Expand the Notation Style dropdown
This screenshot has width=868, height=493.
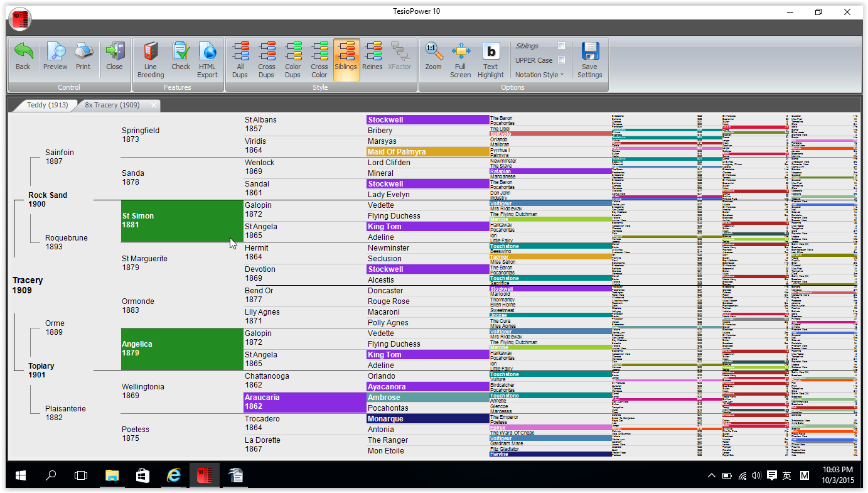click(x=540, y=75)
